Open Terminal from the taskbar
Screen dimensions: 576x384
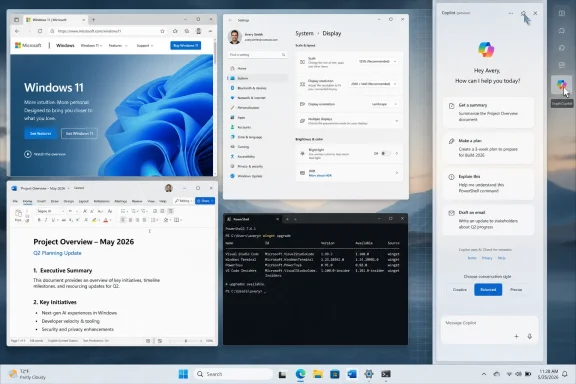pos(386,374)
